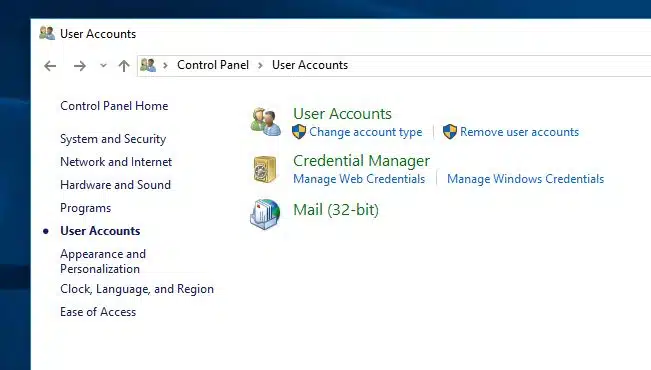The width and height of the screenshot is (651, 370).
Task: Click the two-people User Accounts icon
Action: [x=266, y=122]
